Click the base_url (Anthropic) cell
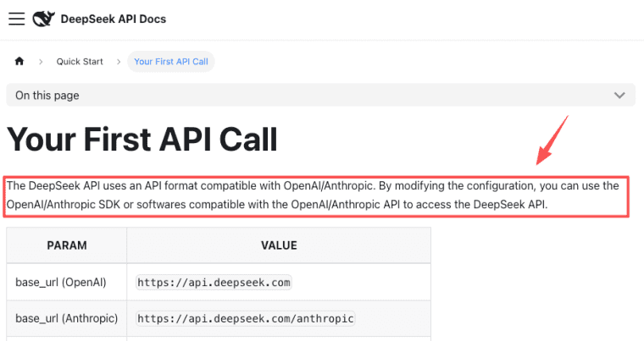This screenshot has height=341, width=644. pyautogui.click(x=67, y=318)
